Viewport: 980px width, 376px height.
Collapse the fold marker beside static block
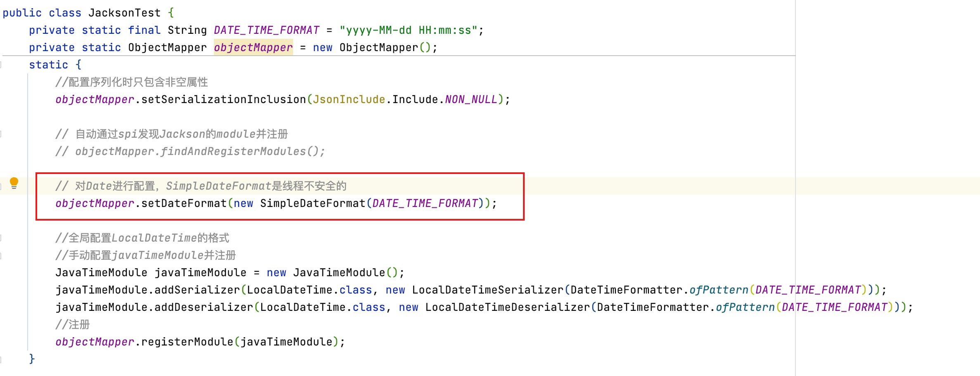(x=2, y=64)
